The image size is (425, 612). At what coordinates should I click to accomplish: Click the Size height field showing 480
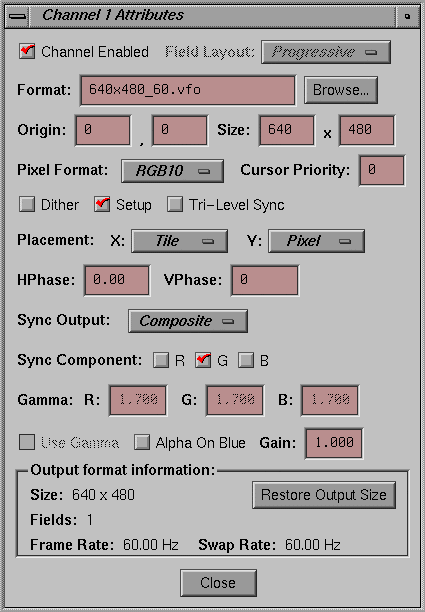[367, 130]
